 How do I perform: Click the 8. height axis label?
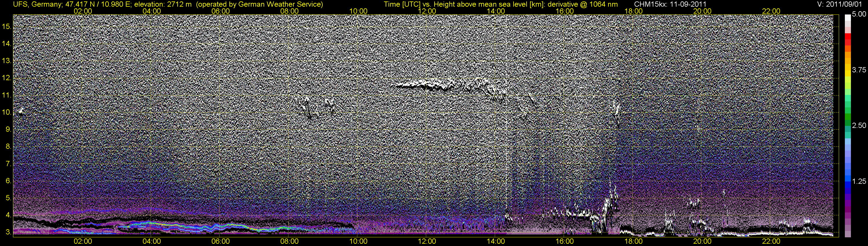click(x=8, y=147)
